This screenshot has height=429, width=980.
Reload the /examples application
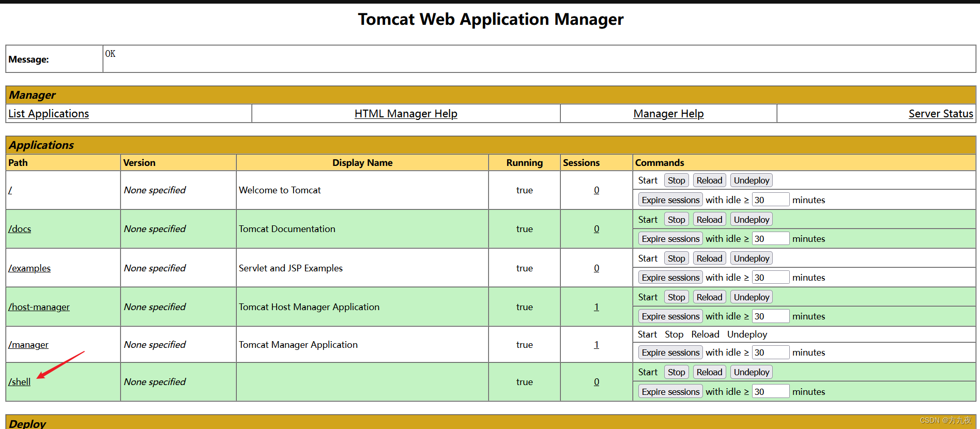point(709,258)
